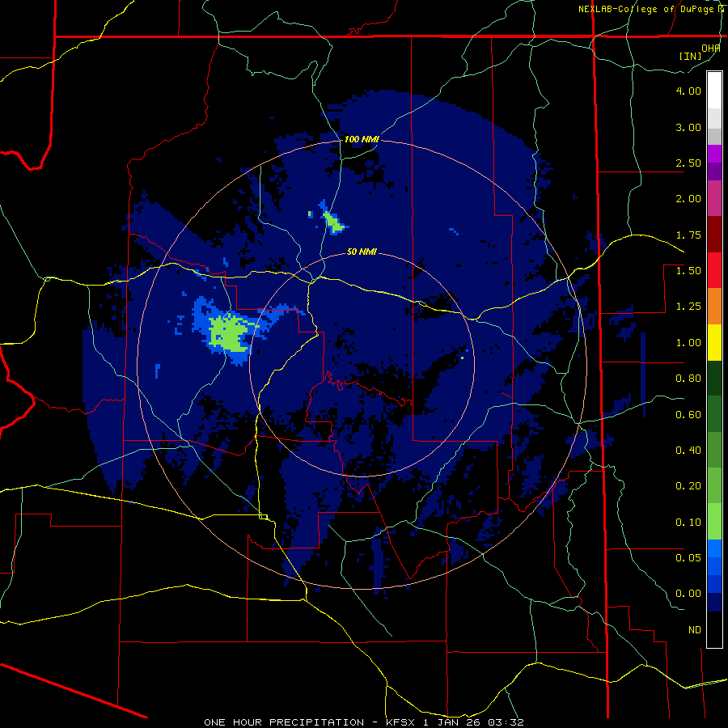Click the light blue 0.05 legend swatch
This screenshot has height=728, width=728.
point(714,548)
